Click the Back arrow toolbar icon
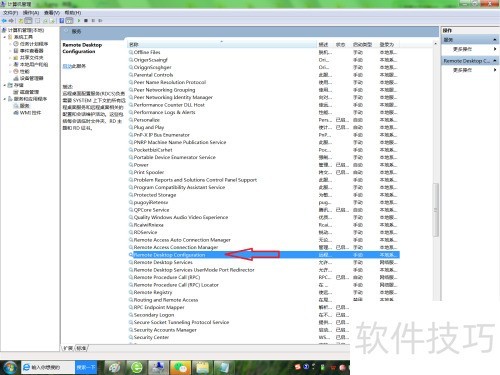The image size is (500, 375). (x=4, y=21)
